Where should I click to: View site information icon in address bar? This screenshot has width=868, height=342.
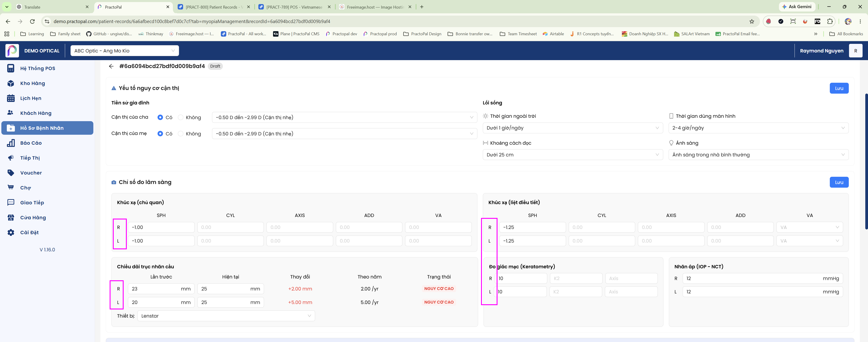tap(47, 21)
